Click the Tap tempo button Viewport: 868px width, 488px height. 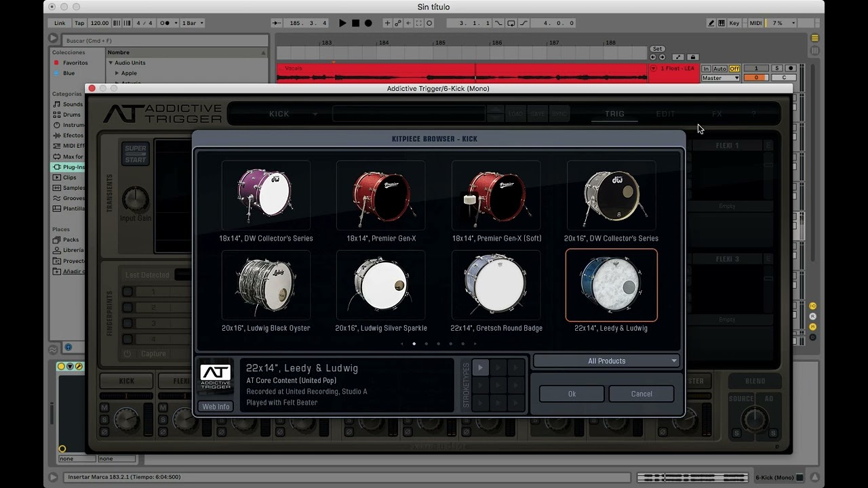pos(79,23)
